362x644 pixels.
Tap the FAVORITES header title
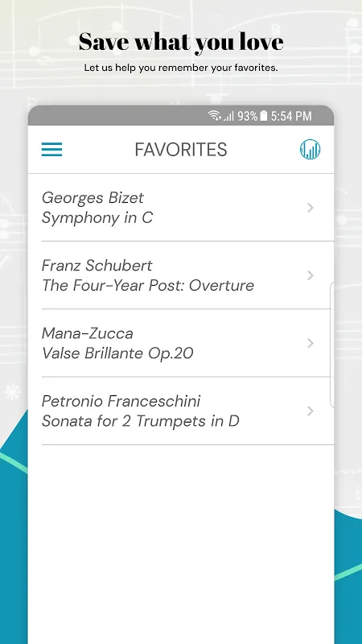[181, 150]
